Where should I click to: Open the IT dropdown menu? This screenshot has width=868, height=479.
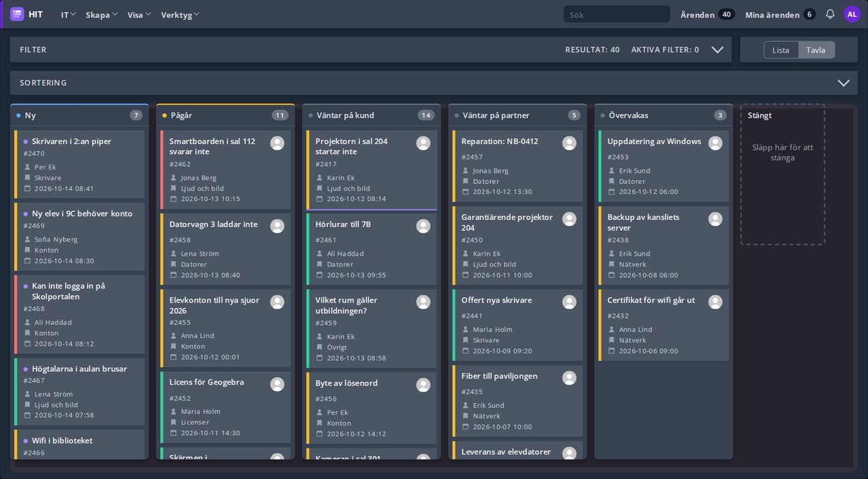[68, 14]
